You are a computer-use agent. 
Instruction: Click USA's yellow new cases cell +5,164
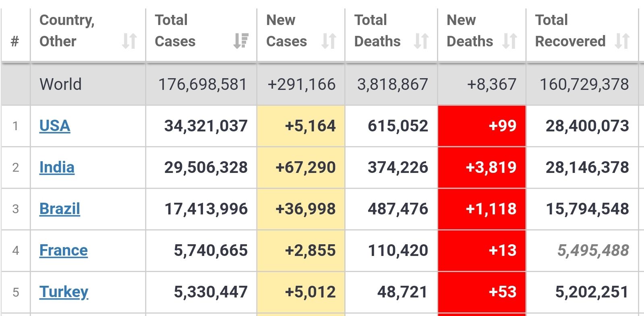310,126
